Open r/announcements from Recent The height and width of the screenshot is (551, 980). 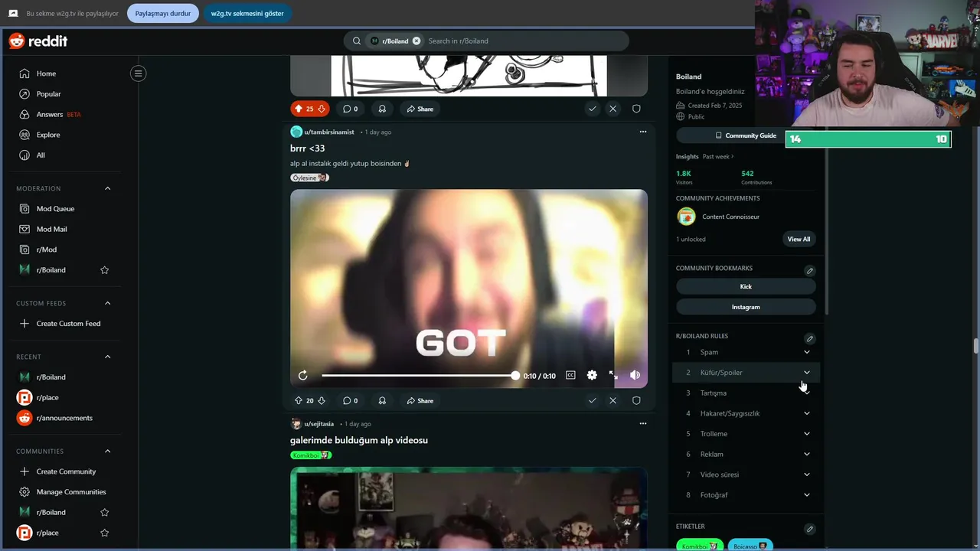tap(64, 418)
